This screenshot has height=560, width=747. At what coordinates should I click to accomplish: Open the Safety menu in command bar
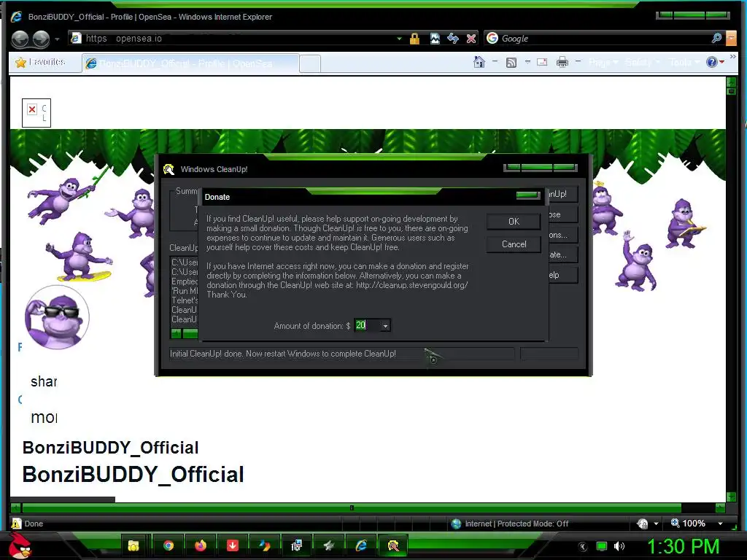click(642, 63)
